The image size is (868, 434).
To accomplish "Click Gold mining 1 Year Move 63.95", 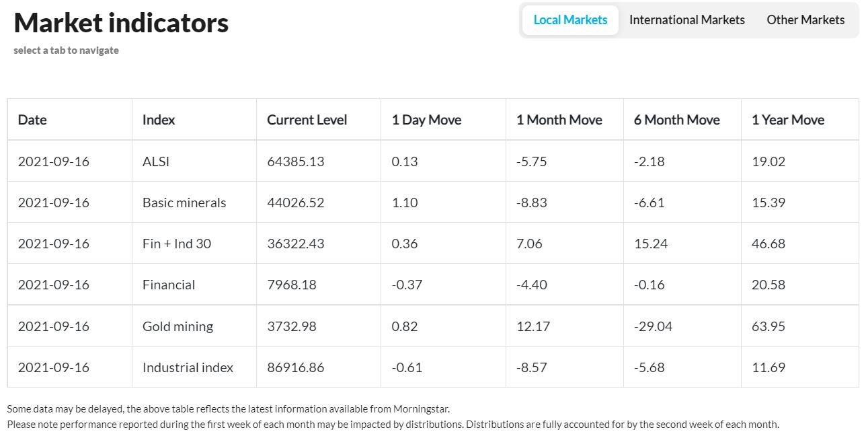I will (x=768, y=326).
